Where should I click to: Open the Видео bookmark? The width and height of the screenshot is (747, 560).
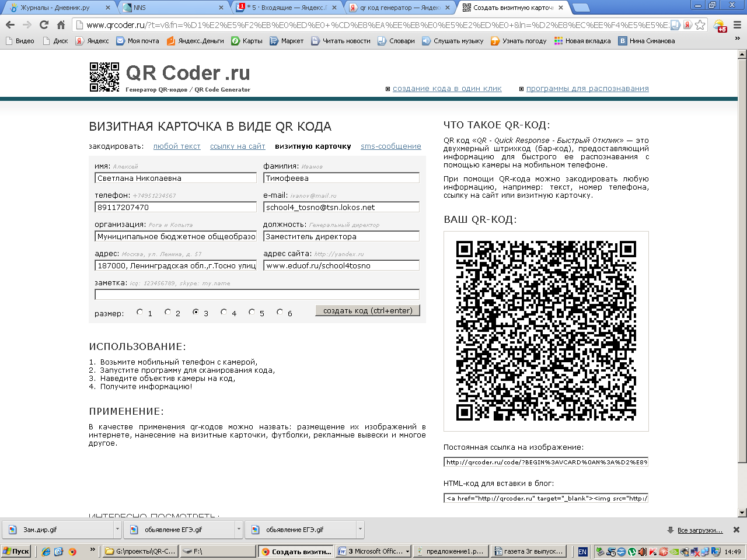click(20, 41)
